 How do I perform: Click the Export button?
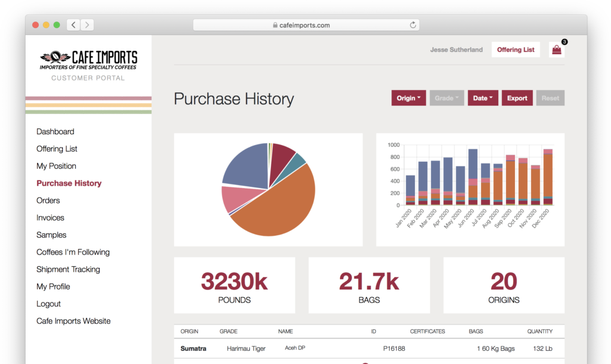(517, 98)
